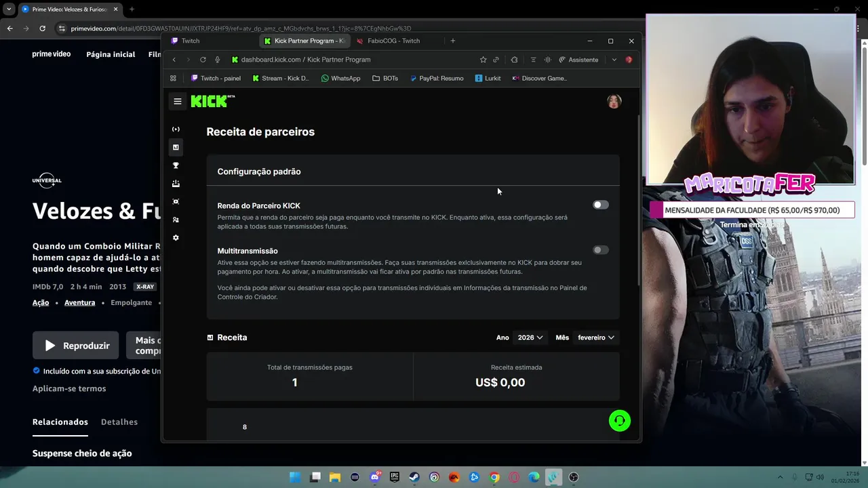
Task: Show hidden system tray icons
Action: [x=780, y=477]
